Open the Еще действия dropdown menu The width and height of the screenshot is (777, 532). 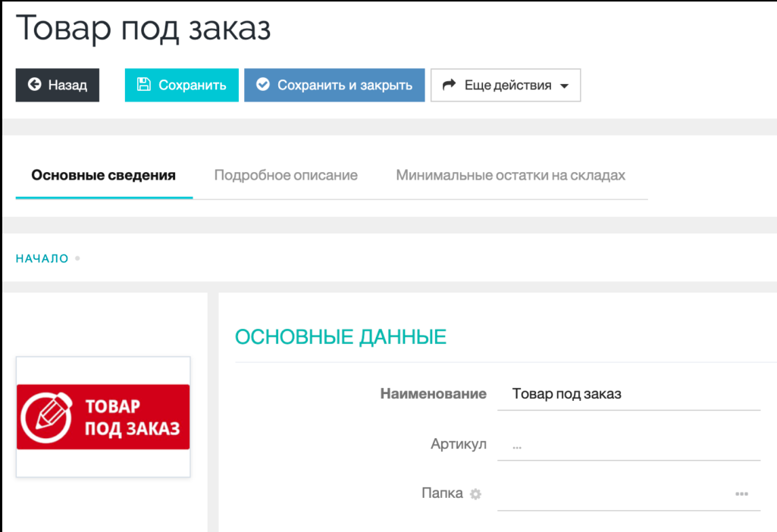tap(506, 85)
